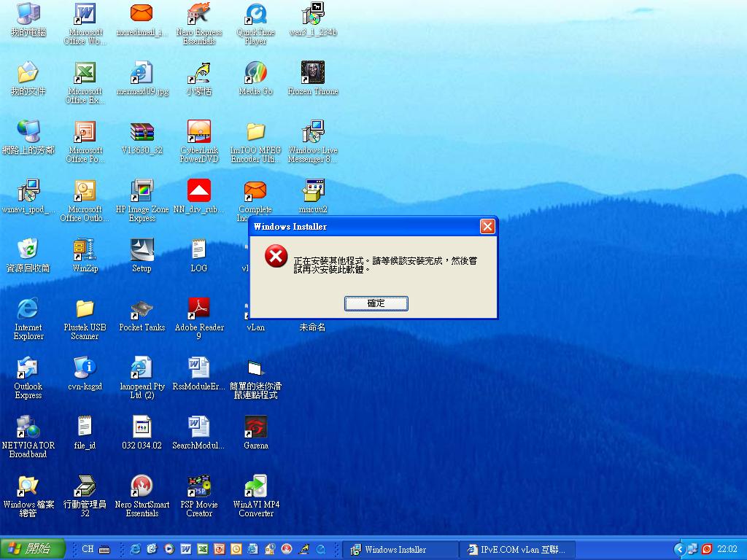Launch Word from the Quick Launch bar
The image size is (747, 560).
click(x=186, y=549)
